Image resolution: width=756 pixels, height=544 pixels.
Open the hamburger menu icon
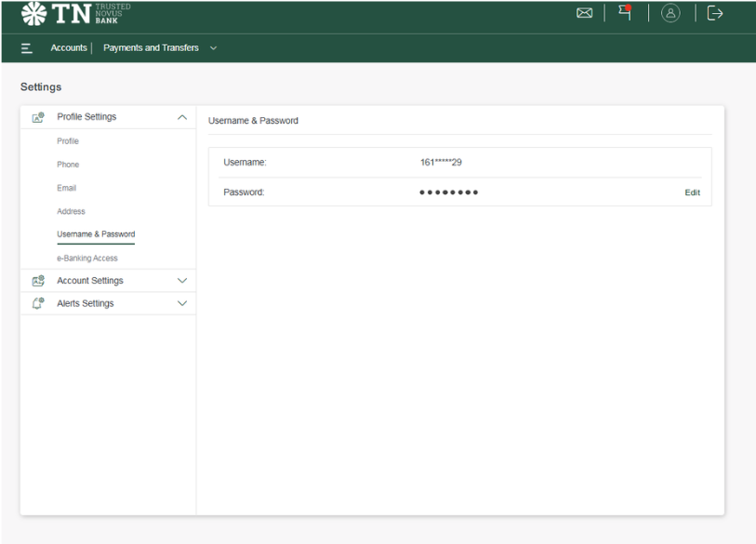[x=27, y=48]
